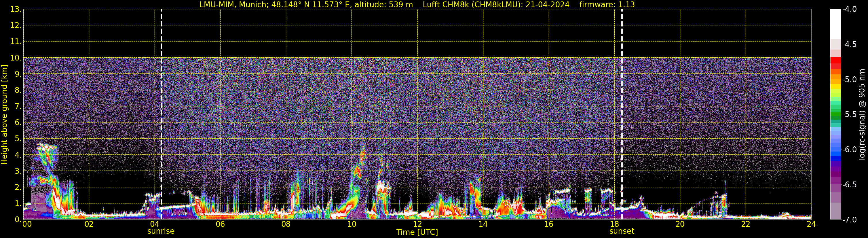Screen dimensions: 868x238
Task: Click the red band of the colorbar
Action: click(x=835, y=63)
